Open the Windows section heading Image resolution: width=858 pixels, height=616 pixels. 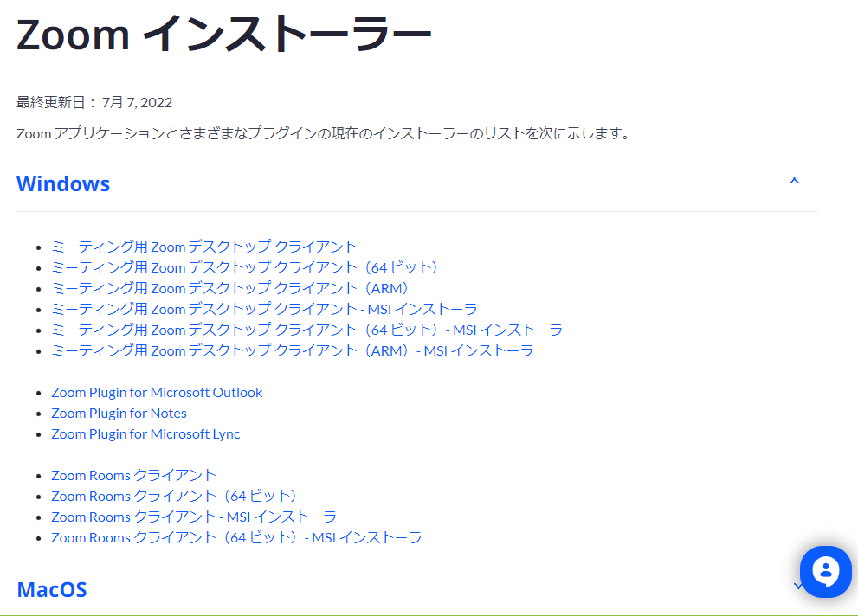pos(62,183)
